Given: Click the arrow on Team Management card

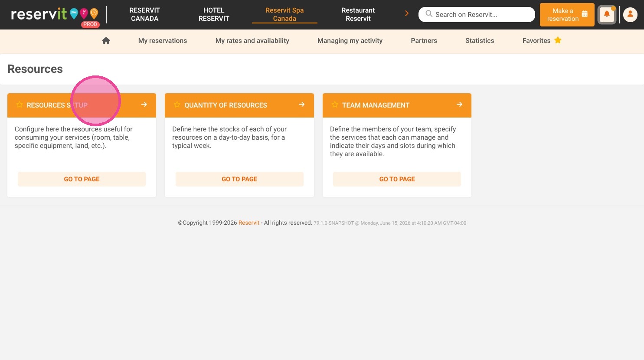Looking at the screenshot, I should [x=459, y=105].
